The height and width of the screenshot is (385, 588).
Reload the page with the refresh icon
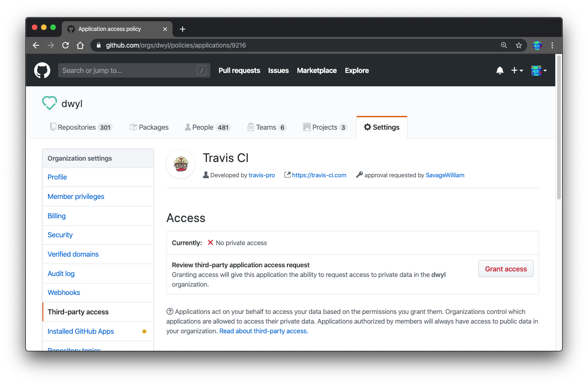(x=65, y=45)
